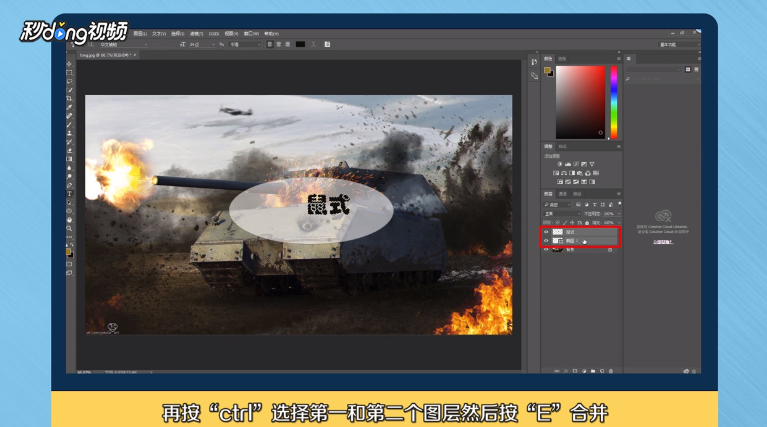Open the font family dropdown
Viewport: 767px width, 427px height.
(x=124, y=45)
